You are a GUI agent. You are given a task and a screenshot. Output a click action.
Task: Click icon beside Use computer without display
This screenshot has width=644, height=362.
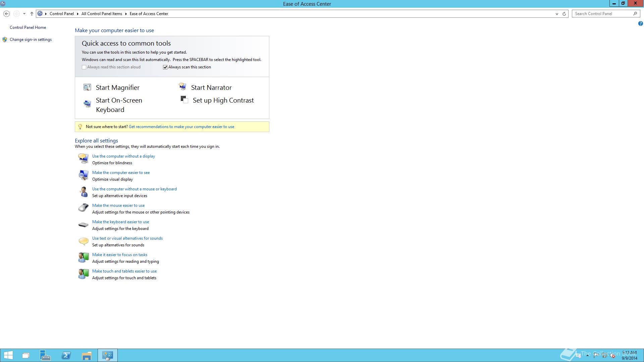(x=83, y=159)
